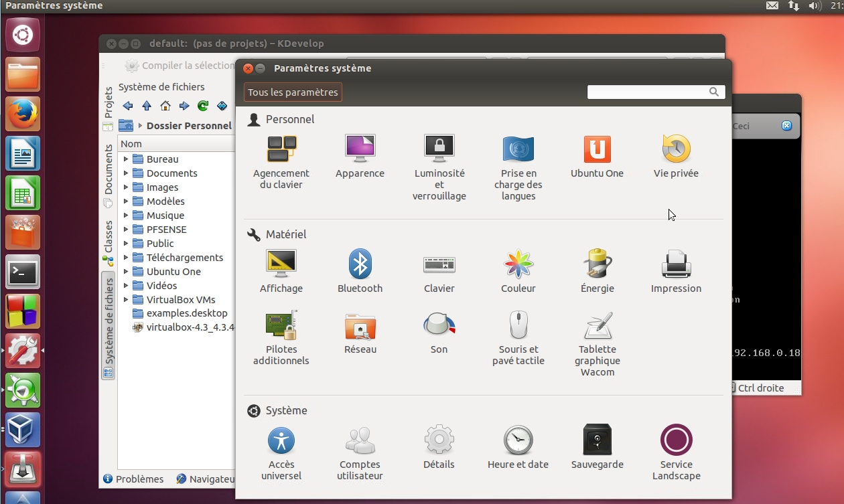Open Sauvegarde backup settings

[597, 440]
